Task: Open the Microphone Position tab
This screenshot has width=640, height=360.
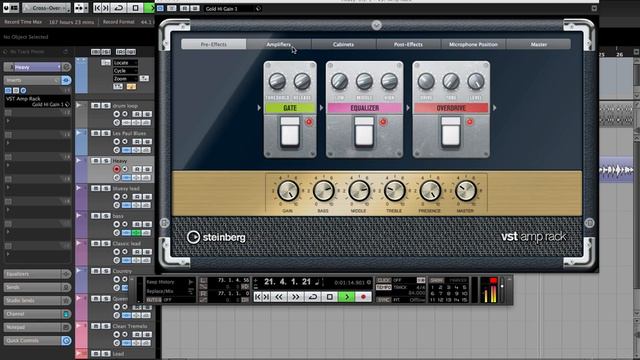Action: (473, 44)
